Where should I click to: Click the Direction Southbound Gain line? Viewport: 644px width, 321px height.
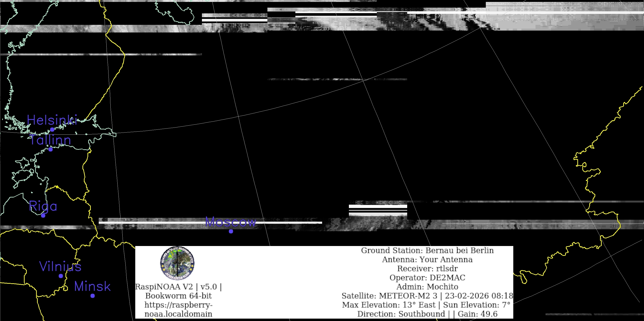click(427, 314)
